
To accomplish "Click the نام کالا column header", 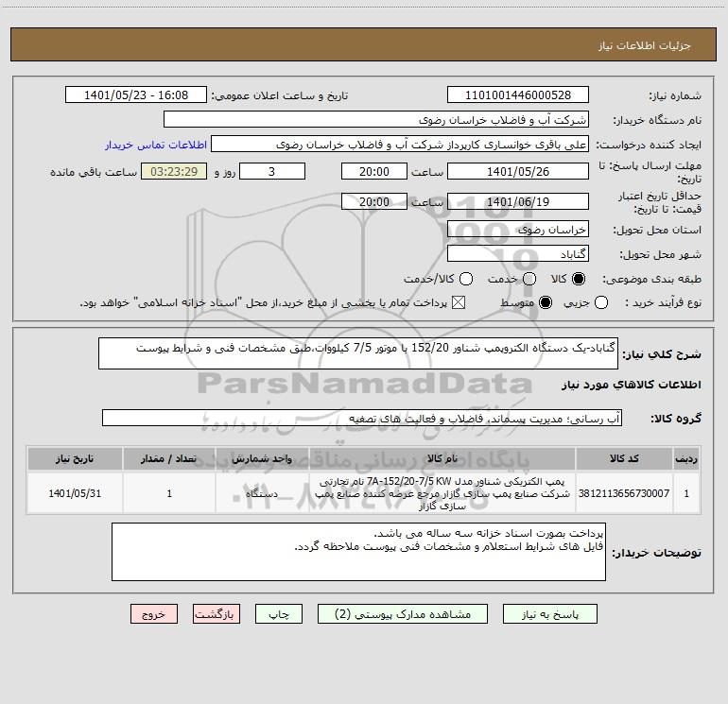I will click(442, 458).
